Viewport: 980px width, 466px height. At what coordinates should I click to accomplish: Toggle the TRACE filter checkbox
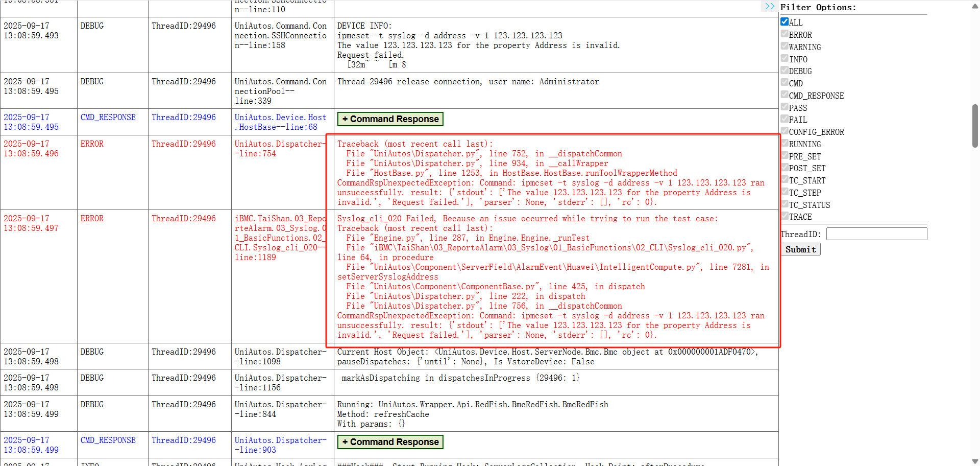point(785,216)
